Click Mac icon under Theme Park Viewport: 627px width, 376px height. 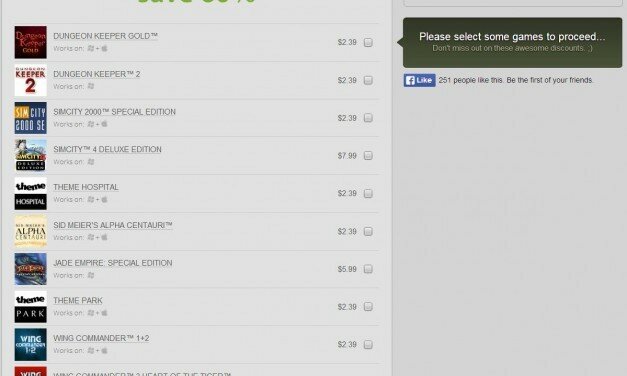[x=104, y=313]
